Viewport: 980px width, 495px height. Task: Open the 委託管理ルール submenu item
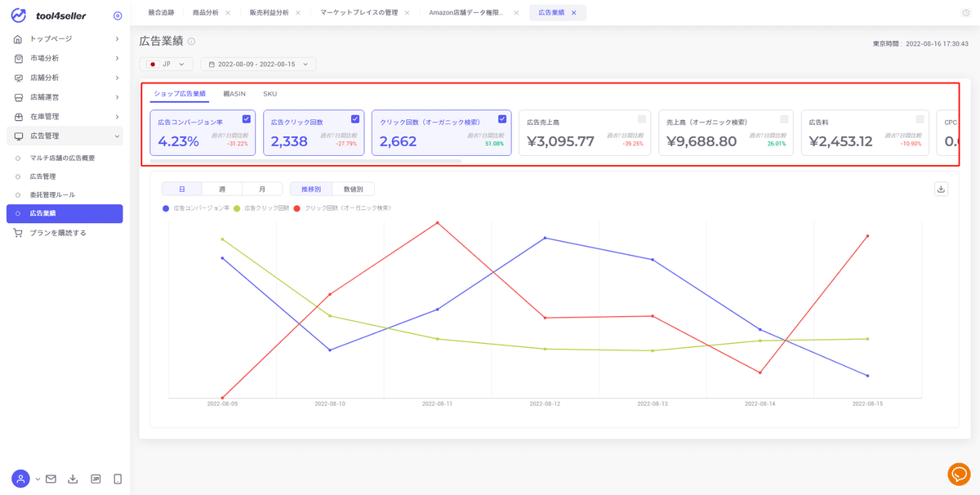(52, 195)
